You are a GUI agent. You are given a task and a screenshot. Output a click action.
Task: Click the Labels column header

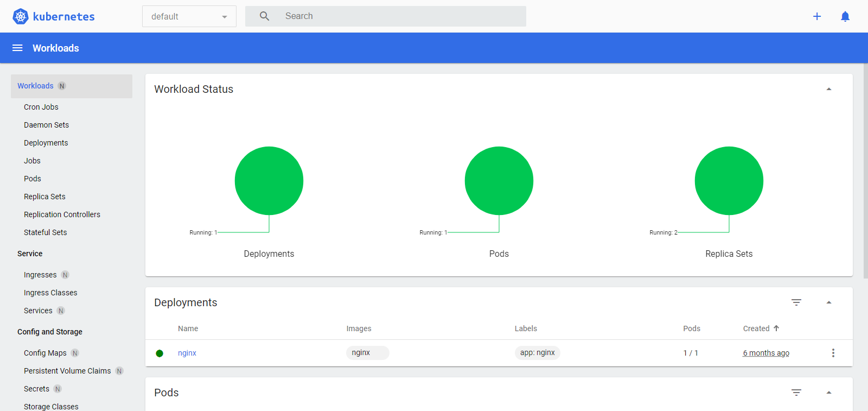pos(526,328)
